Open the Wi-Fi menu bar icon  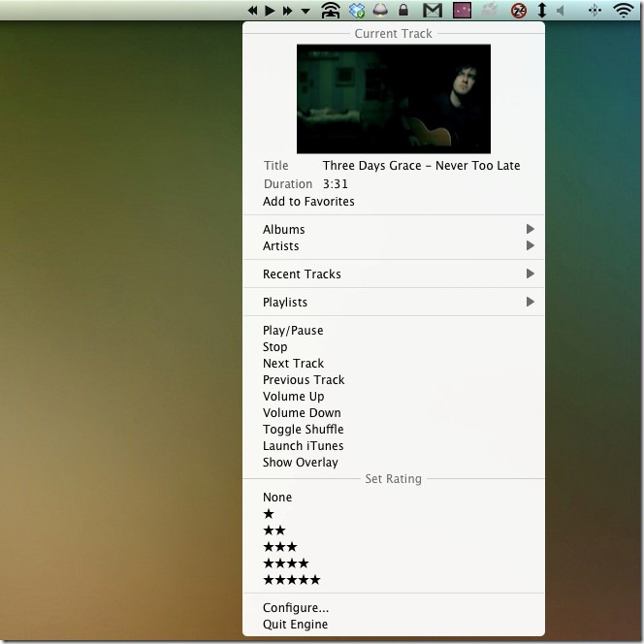click(624, 11)
